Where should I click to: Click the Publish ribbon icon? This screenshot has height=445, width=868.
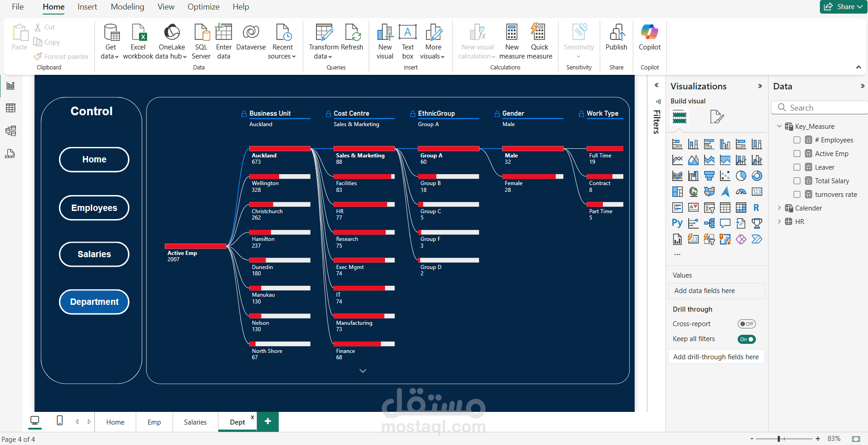pyautogui.click(x=616, y=37)
